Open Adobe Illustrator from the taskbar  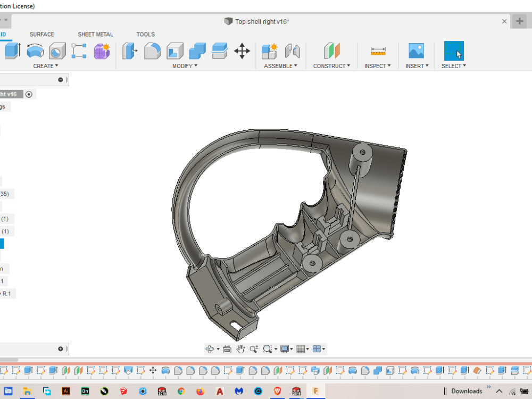coord(66,391)
